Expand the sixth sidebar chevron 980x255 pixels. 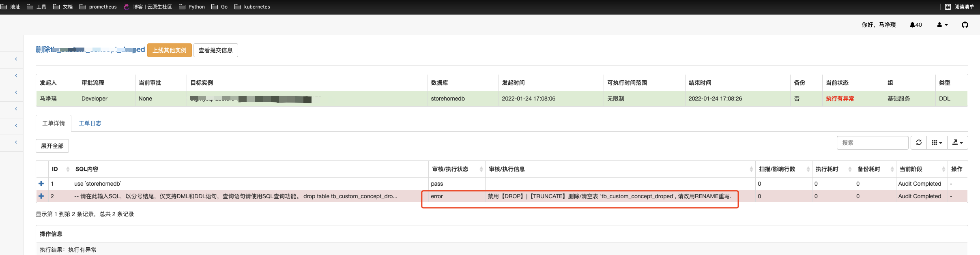coord(16,142)
